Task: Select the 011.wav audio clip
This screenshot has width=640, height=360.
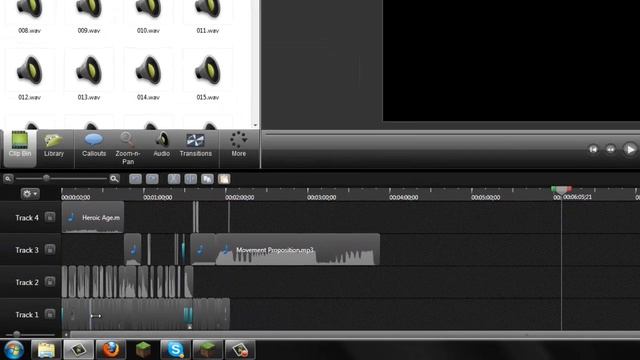Action: pos(207,17)
